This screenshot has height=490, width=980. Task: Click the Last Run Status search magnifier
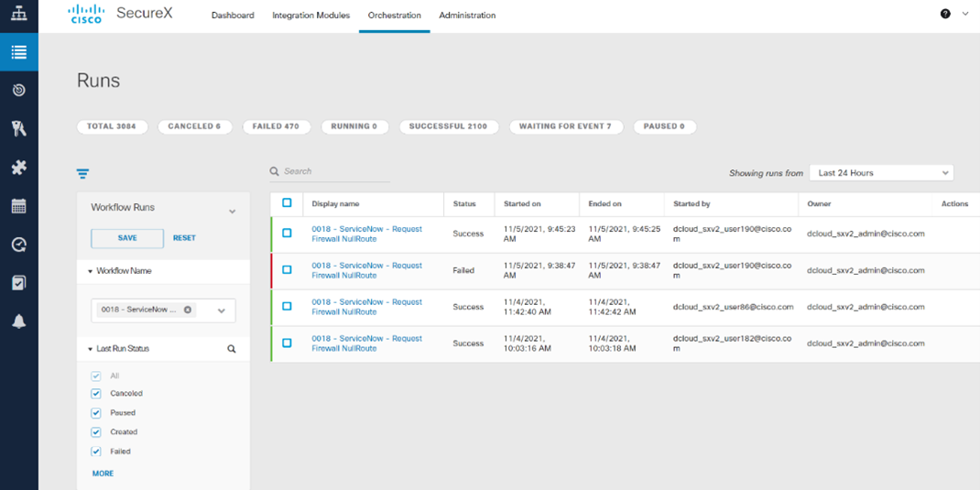232,349
